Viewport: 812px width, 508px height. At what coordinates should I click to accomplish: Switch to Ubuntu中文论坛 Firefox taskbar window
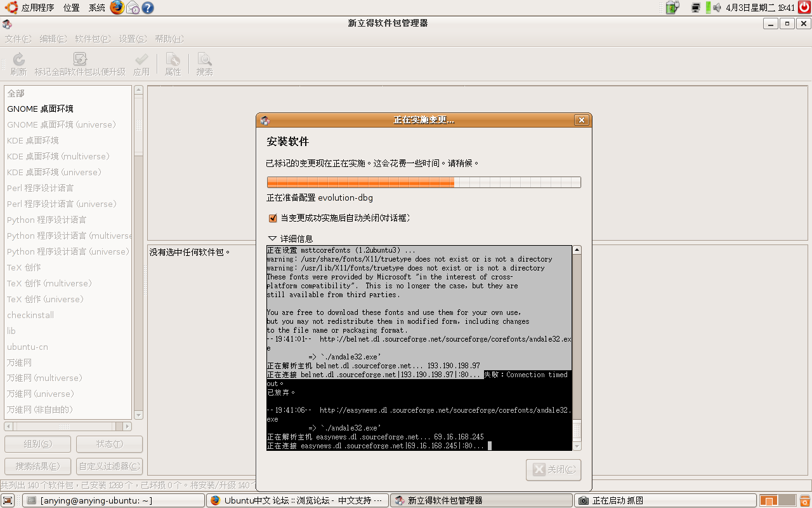[x=297, y=500]
